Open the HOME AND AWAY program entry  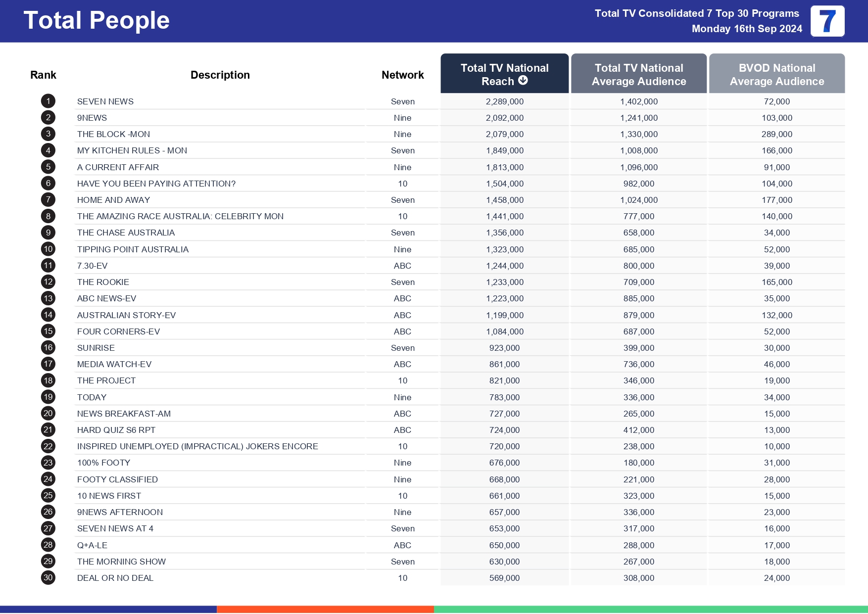115,200
